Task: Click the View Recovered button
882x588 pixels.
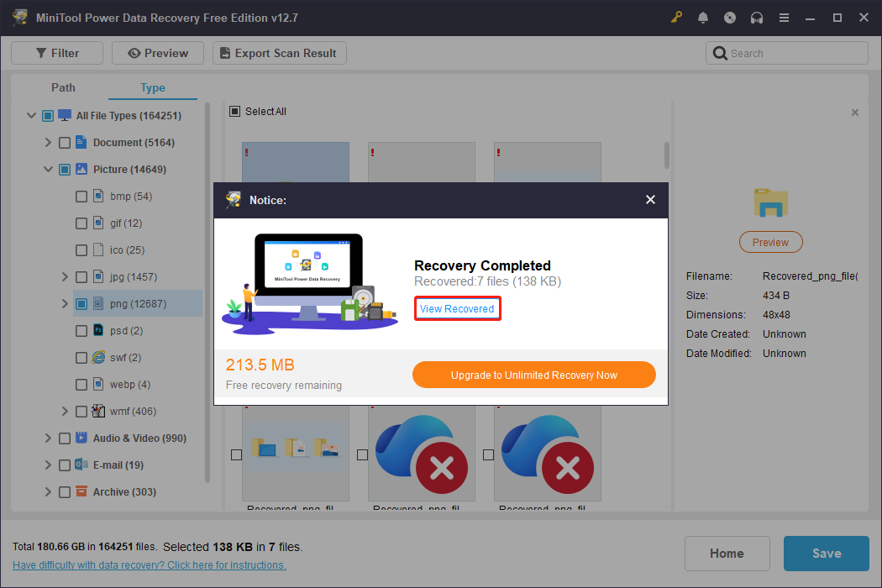Action: tap(457, 308)
